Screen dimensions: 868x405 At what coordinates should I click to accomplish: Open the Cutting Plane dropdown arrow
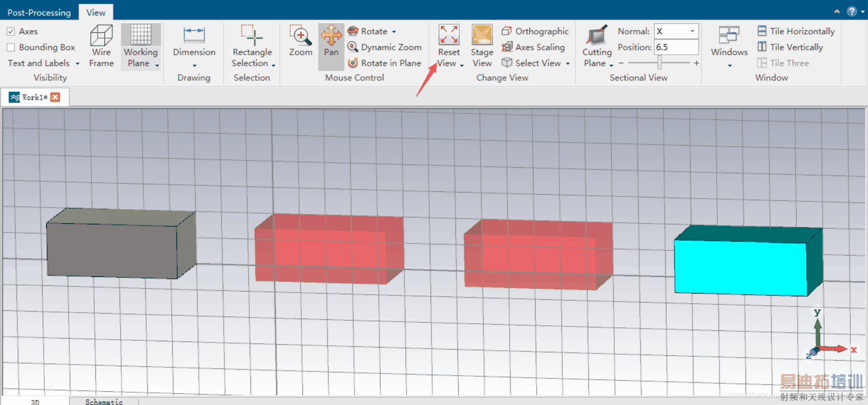point(612,65)
